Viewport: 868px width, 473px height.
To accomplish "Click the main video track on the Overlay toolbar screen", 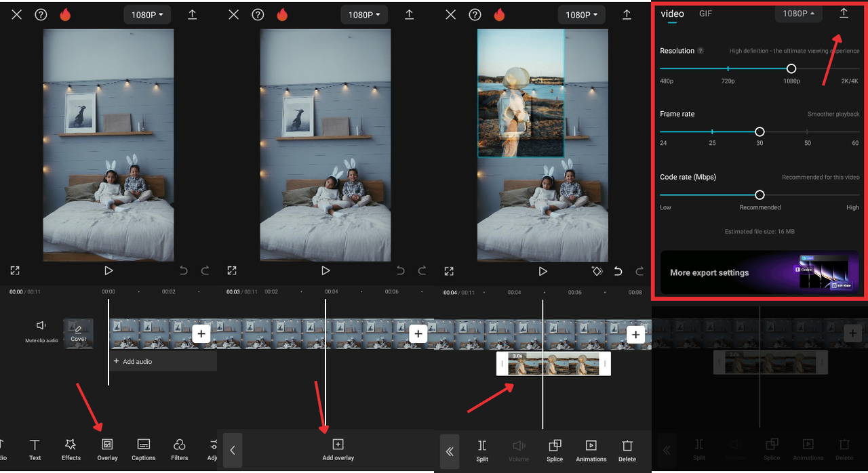I will tap(163, 333).
